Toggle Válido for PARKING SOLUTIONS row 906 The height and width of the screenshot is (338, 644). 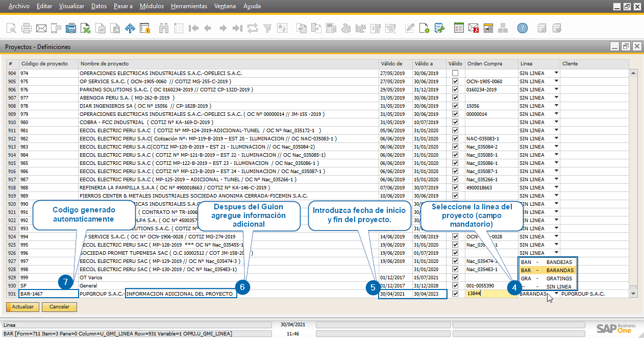tap(455, 89)
